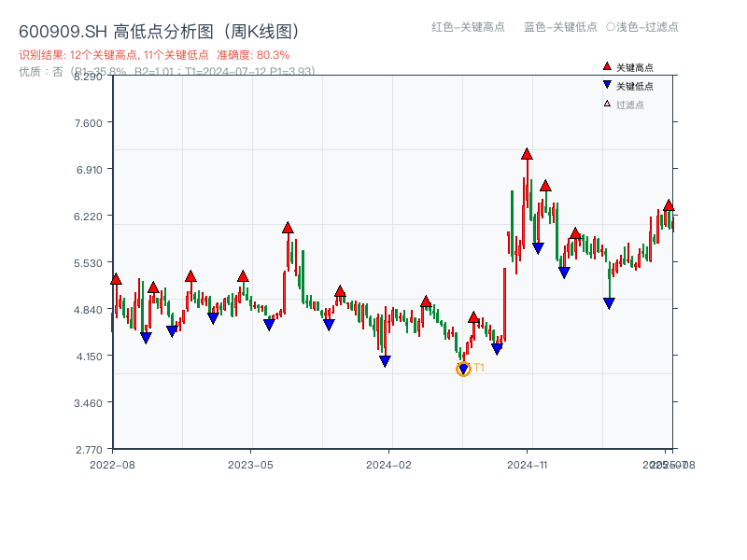Open the 红色-关键高点 header legend entry
The width and height of the screenshot is (747, 560).
coord(467,28)
